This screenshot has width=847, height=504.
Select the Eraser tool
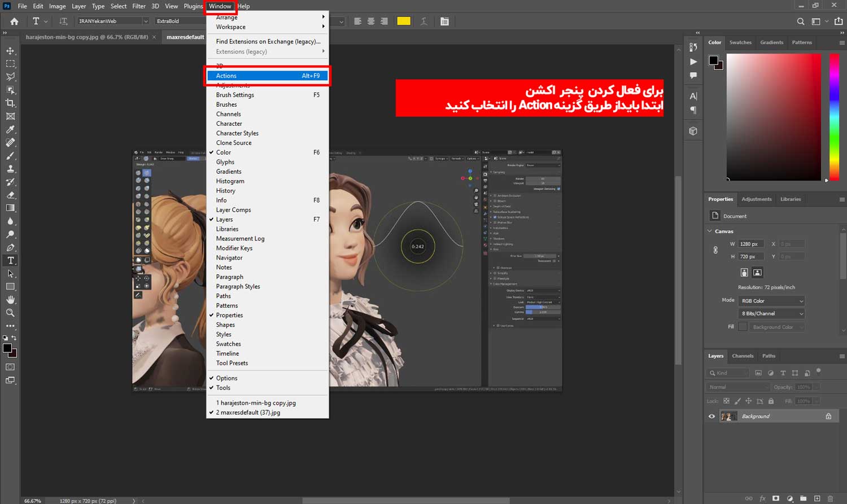(x=10, y=195)
